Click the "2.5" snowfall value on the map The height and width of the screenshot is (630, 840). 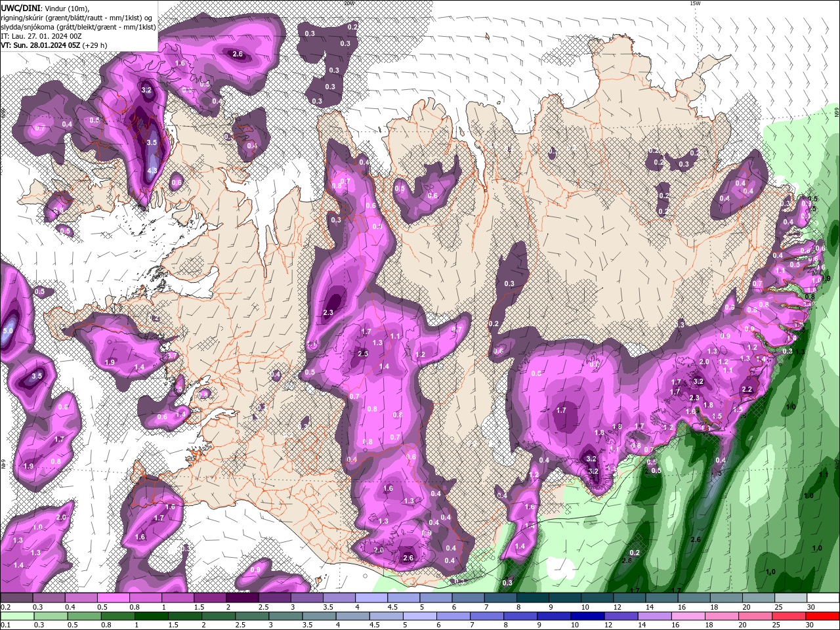pos(363,354)
